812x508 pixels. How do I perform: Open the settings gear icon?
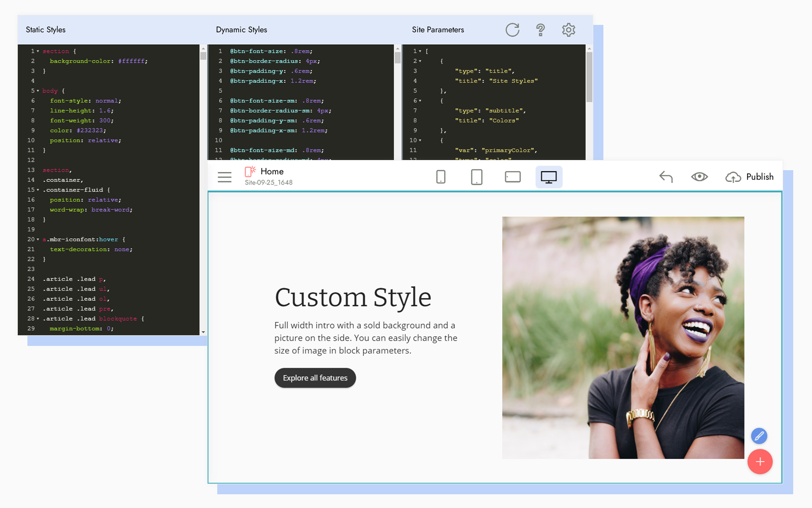point(568,30)
